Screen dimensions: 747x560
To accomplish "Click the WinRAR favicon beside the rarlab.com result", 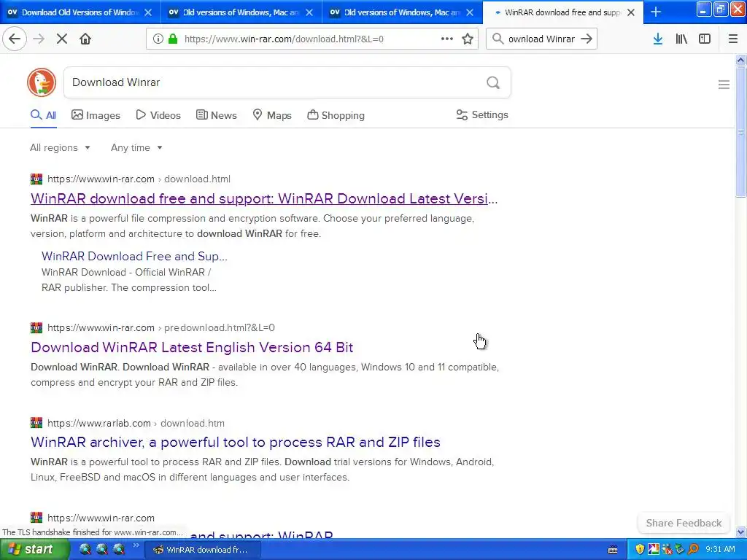I will [x=36, y=423].
